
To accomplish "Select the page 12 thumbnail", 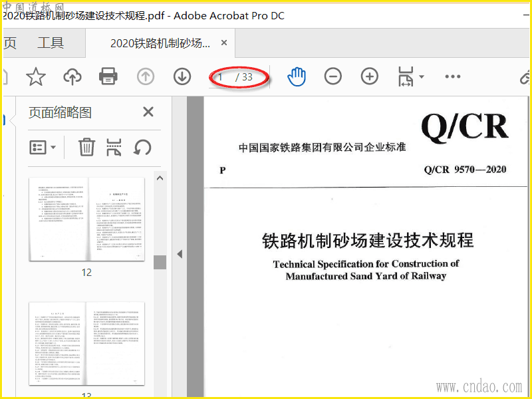I will 87,219.
